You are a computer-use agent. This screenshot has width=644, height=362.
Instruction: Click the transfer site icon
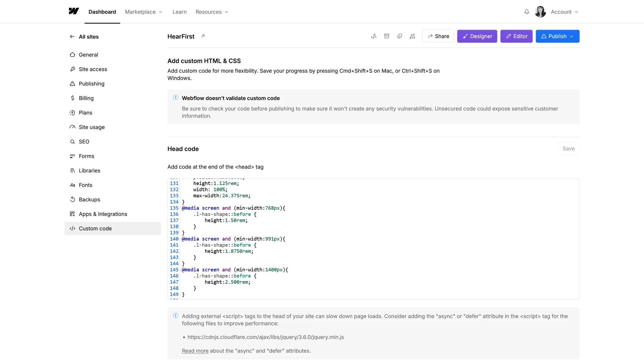pyautogui.click(x=374, y=36)
